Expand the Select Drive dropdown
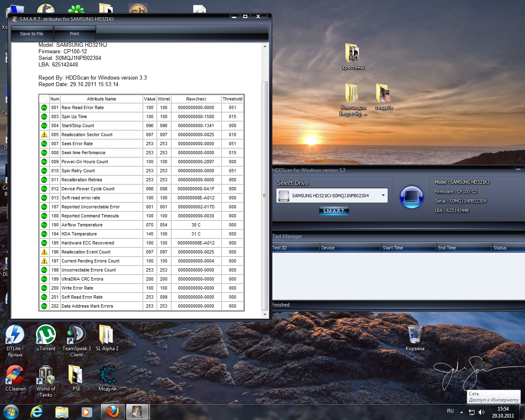 coord(383,195)
